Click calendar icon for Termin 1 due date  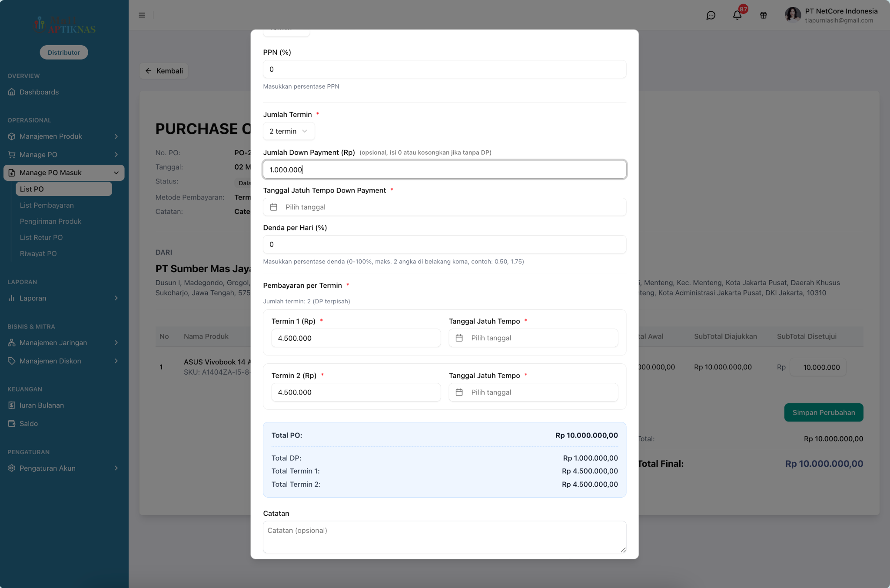(x=459, y=338)
